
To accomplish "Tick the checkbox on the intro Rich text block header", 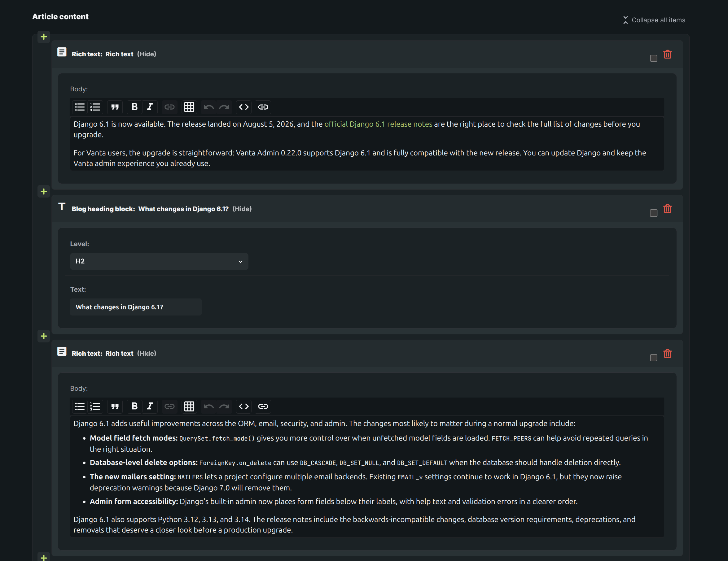I will pyautogui.click(x=653, y=58).
